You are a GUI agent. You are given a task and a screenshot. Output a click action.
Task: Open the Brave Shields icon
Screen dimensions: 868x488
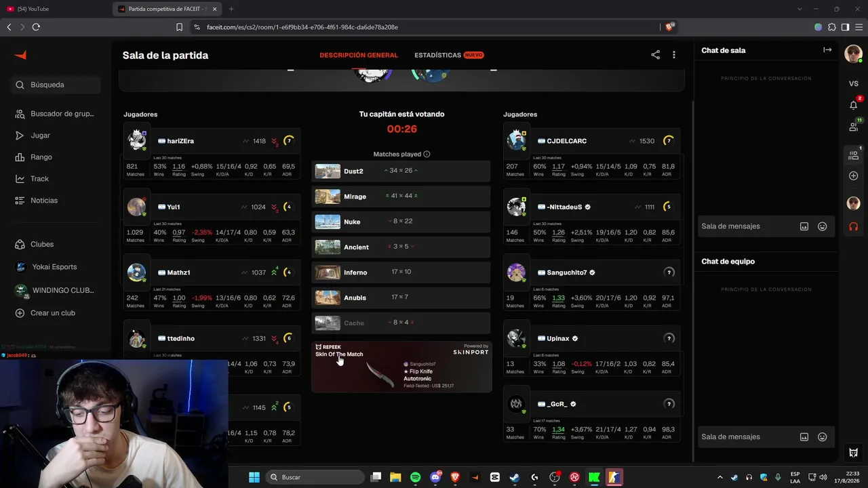[x=670, y=26]
